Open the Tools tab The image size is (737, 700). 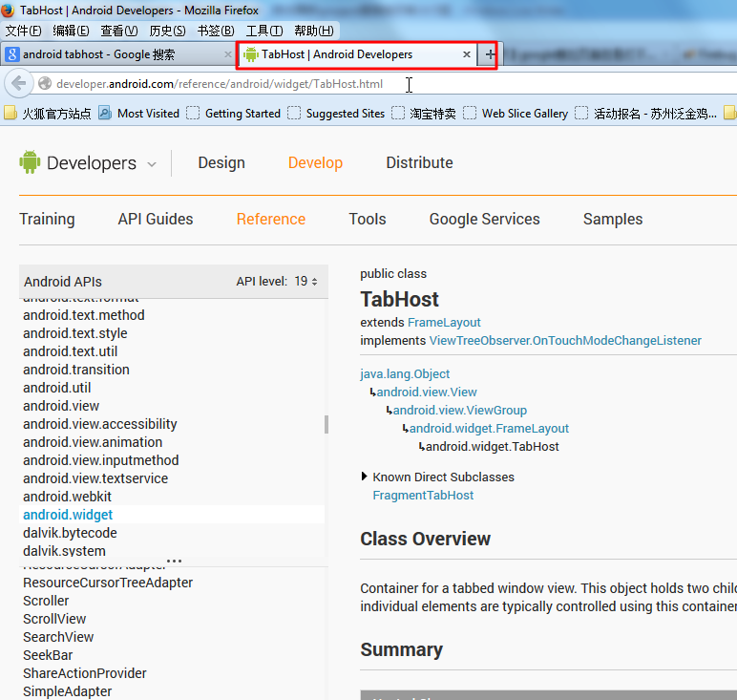[x=368, y=219]
